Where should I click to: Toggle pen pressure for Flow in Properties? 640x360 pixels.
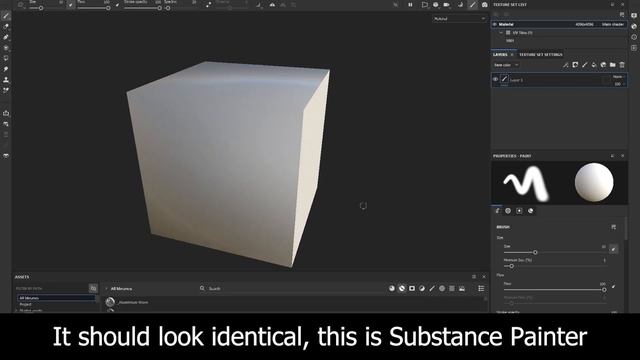pos(613,287)
